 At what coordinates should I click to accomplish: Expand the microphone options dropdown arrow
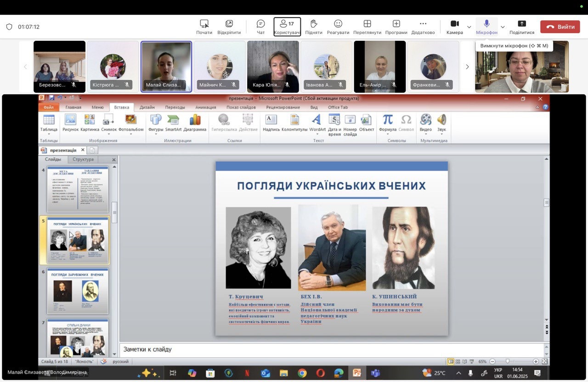pyautogui.click(x=503, y=27)
